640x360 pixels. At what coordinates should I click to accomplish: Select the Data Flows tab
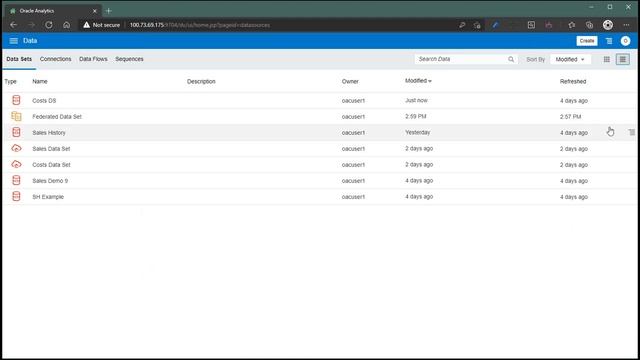(93, 59)
